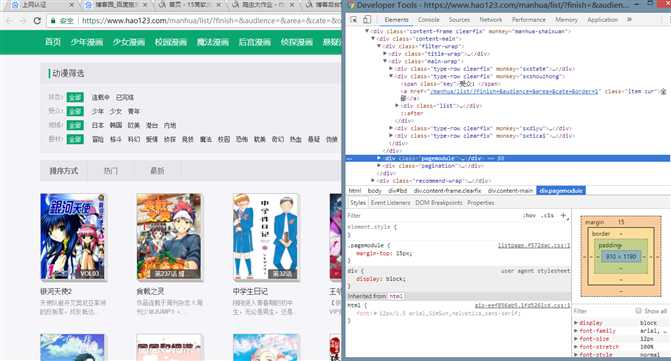671x361 pixels.
Task: Filter by 已完结 status
Action: pyautogui.click(x=125, y=98)
